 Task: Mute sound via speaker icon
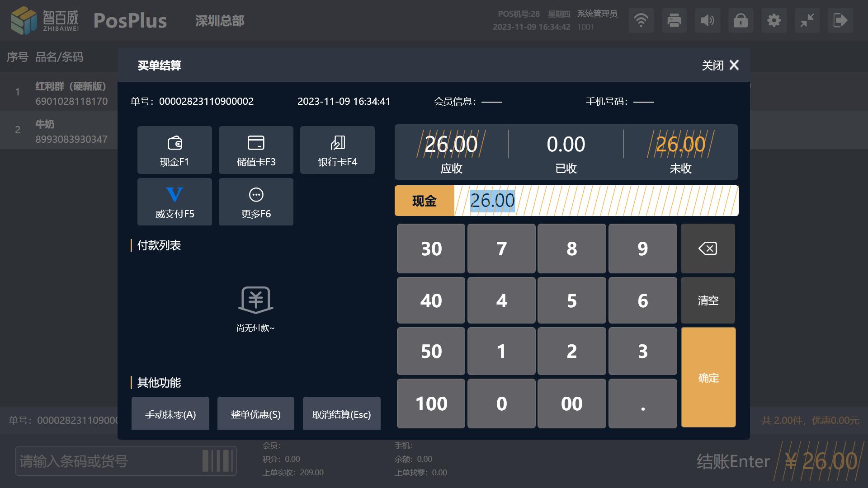[708, 20]
